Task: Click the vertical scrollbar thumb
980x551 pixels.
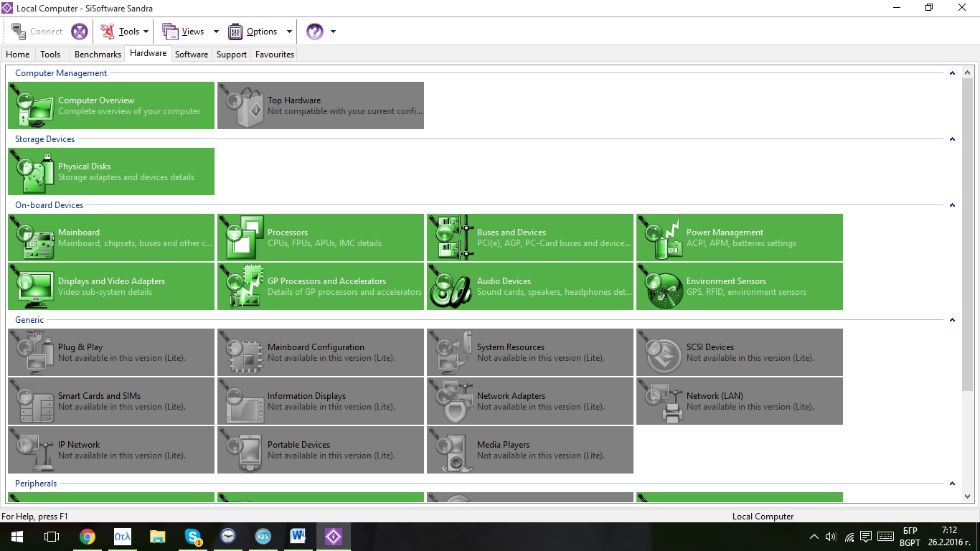Action: point(967,234)
